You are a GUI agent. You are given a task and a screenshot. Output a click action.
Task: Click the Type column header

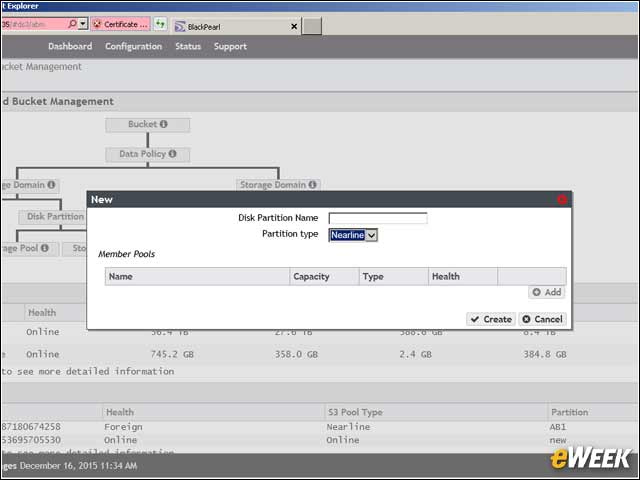click(394, 277)
